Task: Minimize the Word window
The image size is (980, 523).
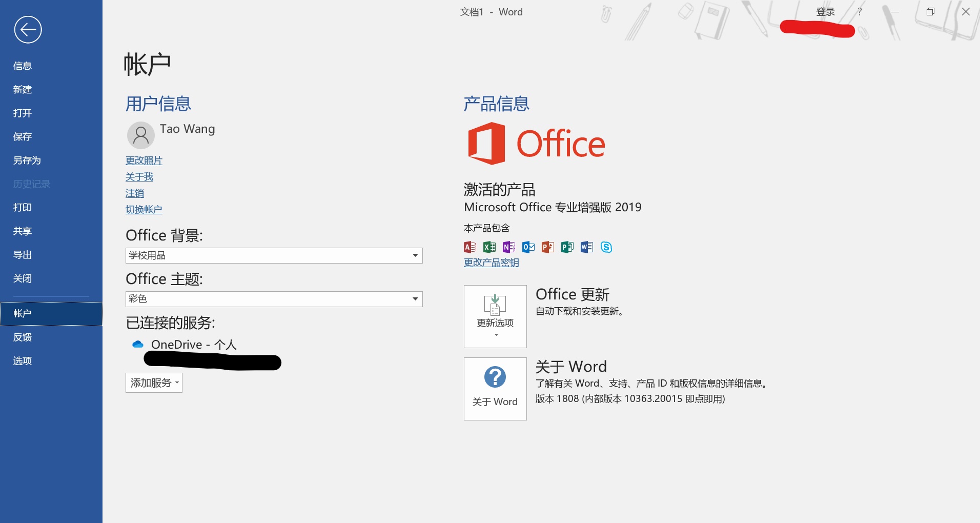Action: [895, 12]
